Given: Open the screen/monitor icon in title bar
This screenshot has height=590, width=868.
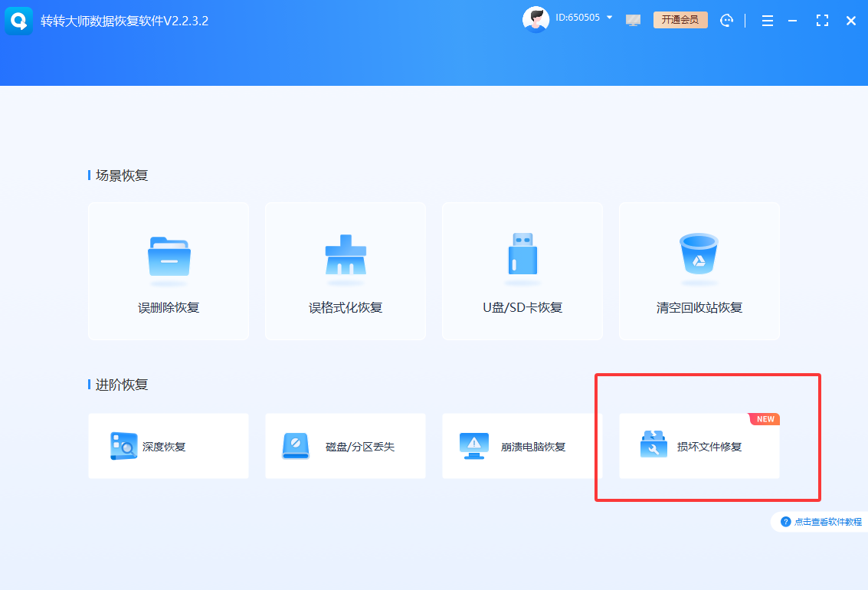Looking at the screenshot, I should coord(633,20).
